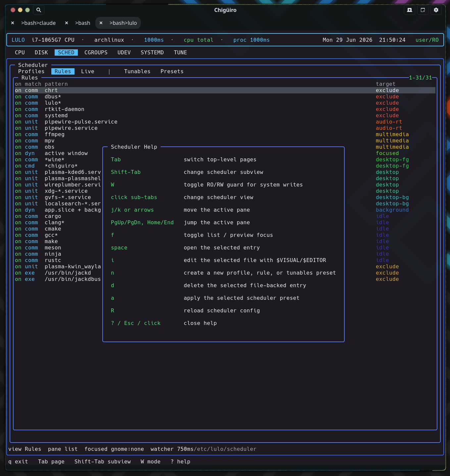Click the split window icon in the title bar
450x476 pixels.
coord(423,10)
